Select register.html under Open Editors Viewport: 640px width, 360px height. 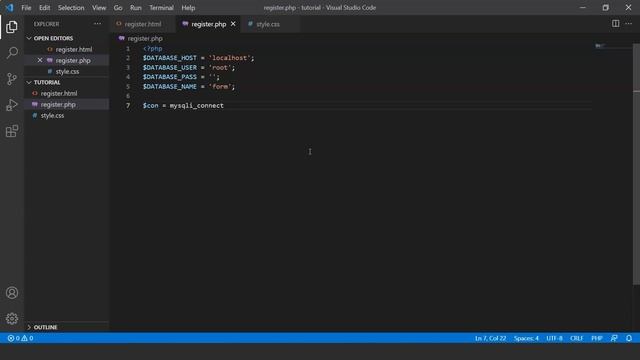[x=74, y=49]
